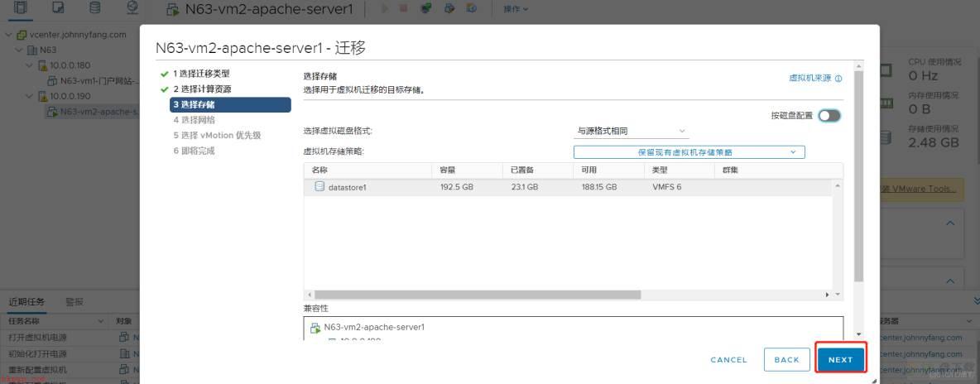980x384 pixels.
Task: Click the power on icon in VM toolbar
Action: (384, 9)
